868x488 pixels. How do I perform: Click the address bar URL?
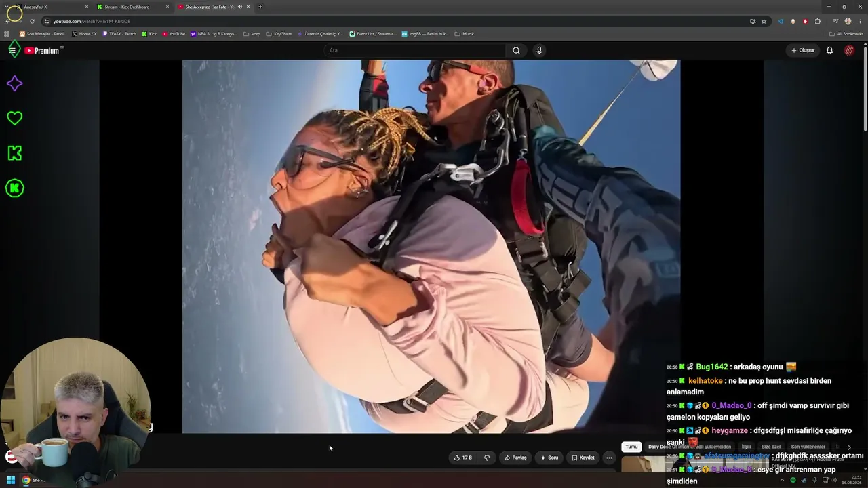coord(92,21)
